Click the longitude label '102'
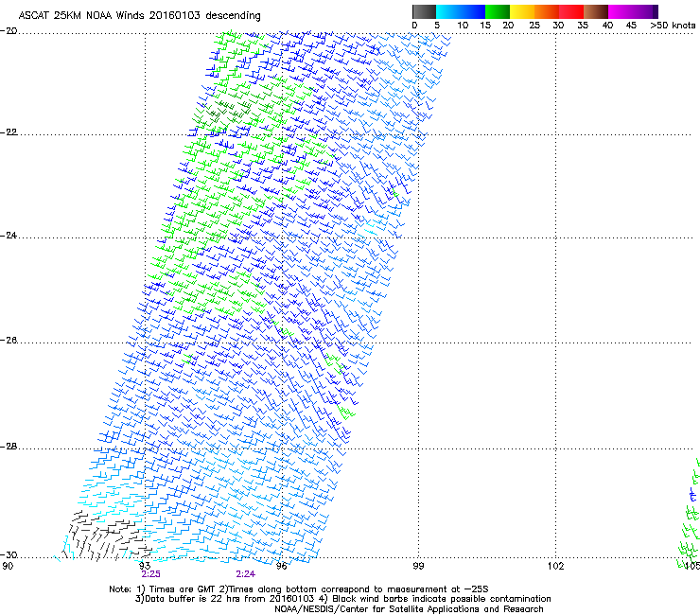The height and width of the screenshot is (615, 700). click(x=556, y=567)
